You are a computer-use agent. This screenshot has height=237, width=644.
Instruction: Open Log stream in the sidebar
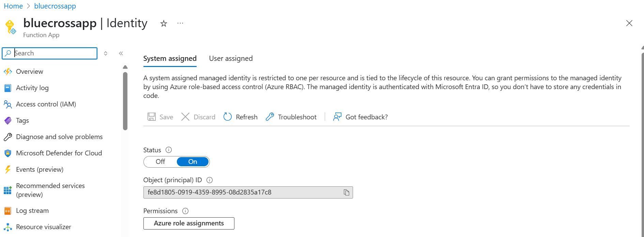(x=32, y=210)
